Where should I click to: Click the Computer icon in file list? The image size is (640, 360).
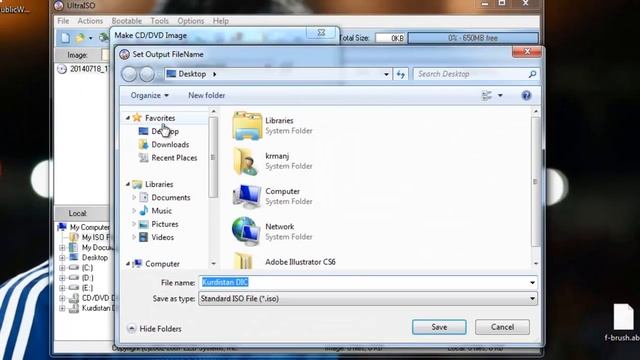click(x=247, y=196)
